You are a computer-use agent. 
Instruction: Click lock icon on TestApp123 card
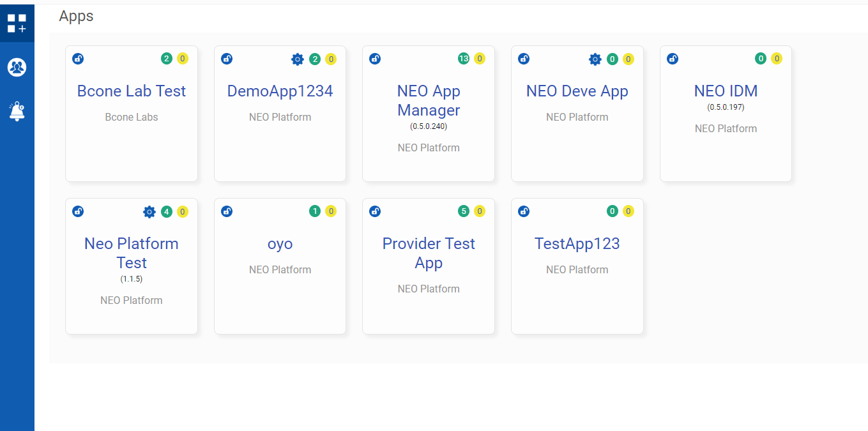pyautogui.click(x=524, y=211)
